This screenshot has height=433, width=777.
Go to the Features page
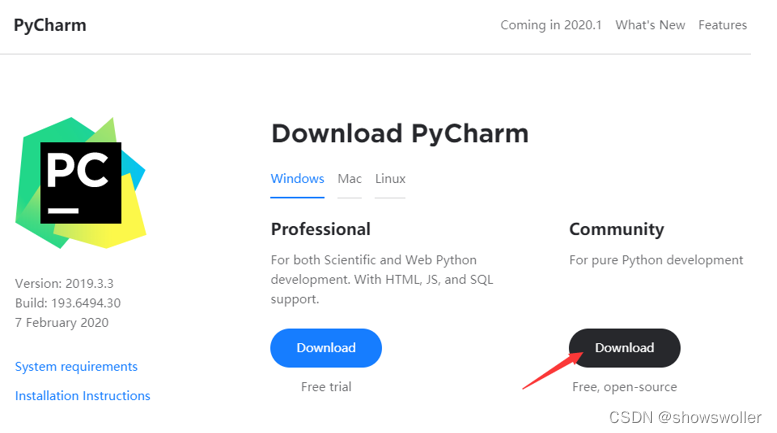722,25
